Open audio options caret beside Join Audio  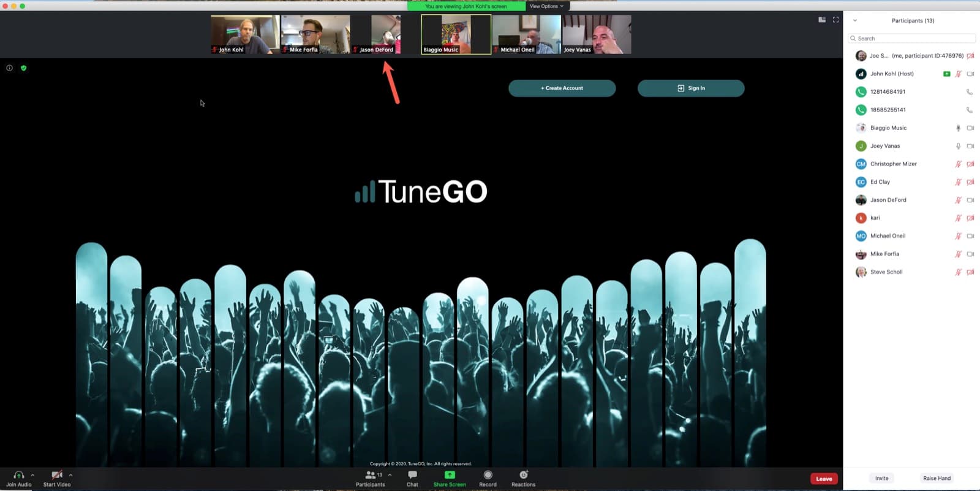32,474
